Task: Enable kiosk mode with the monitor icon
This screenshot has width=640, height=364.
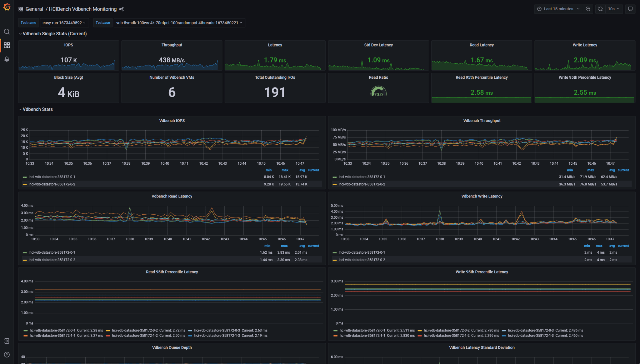Action: click(x=630, y=9)
